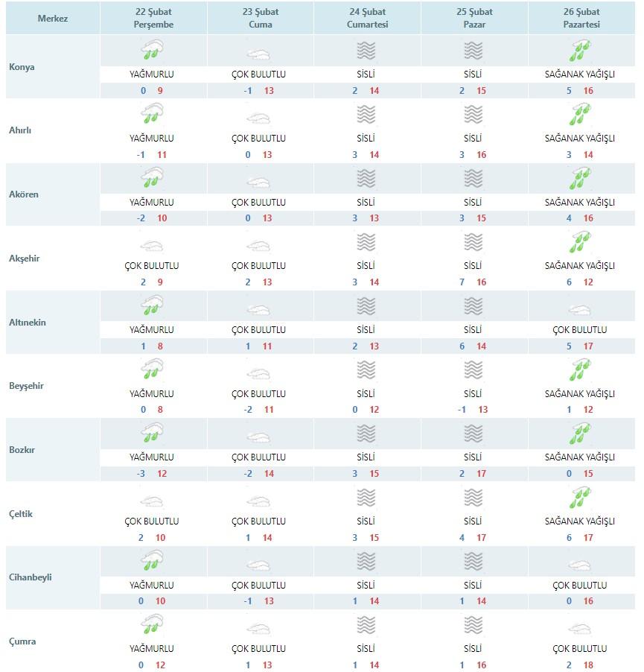Image resolution: width=644 pixels, height=672 pixels.
Task: Click Bozkır's cloudy icon for 23 Şubat
Action: tap(258, 437)
